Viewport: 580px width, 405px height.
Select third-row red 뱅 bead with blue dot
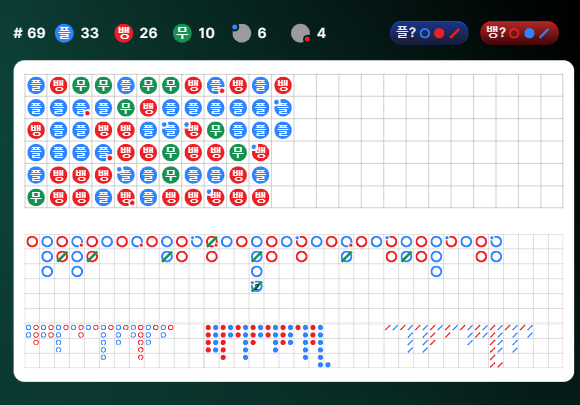point(193,130)
